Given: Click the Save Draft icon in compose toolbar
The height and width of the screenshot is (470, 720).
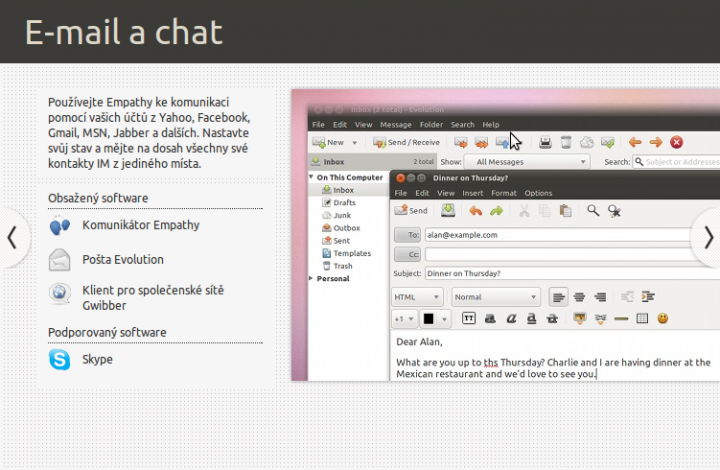Looking at the screenshot, I should pyautogui.click(x=448, y=211).
